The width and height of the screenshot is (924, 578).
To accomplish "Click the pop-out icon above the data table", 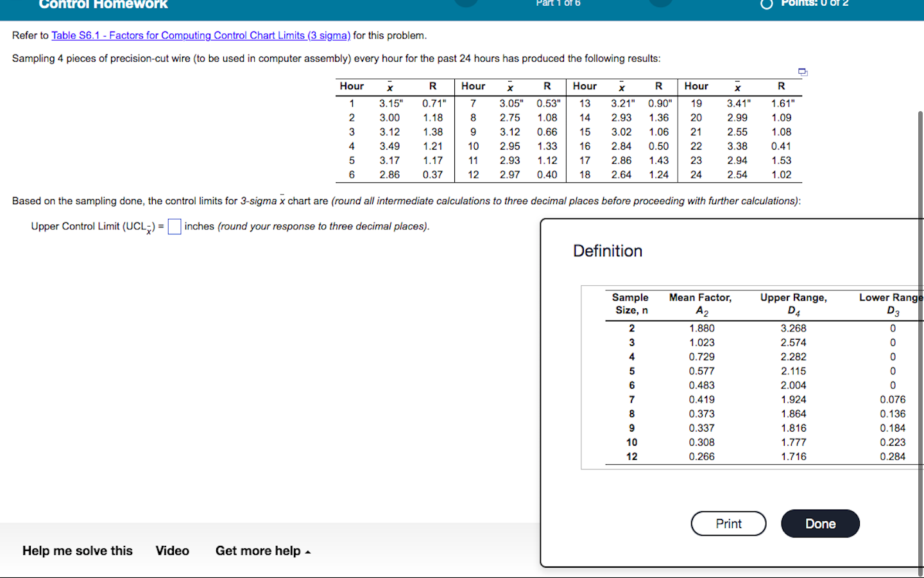I will [802, 73].
